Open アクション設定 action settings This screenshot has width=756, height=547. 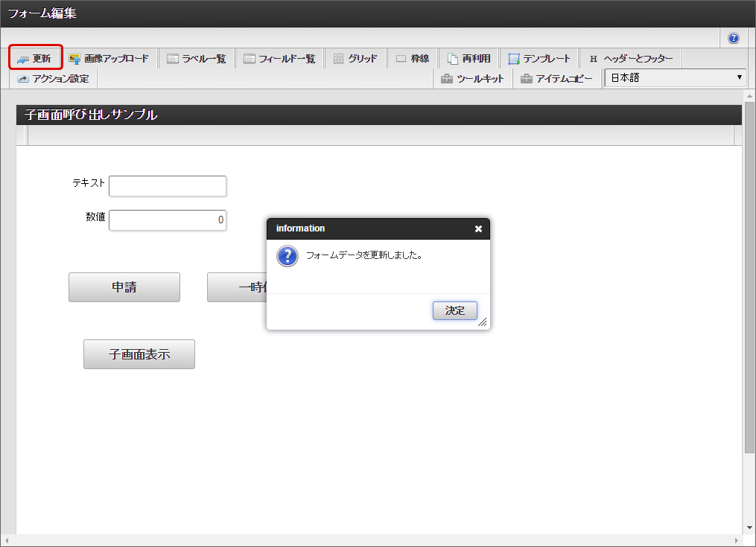pyautogui.click(x=53, y=79)
